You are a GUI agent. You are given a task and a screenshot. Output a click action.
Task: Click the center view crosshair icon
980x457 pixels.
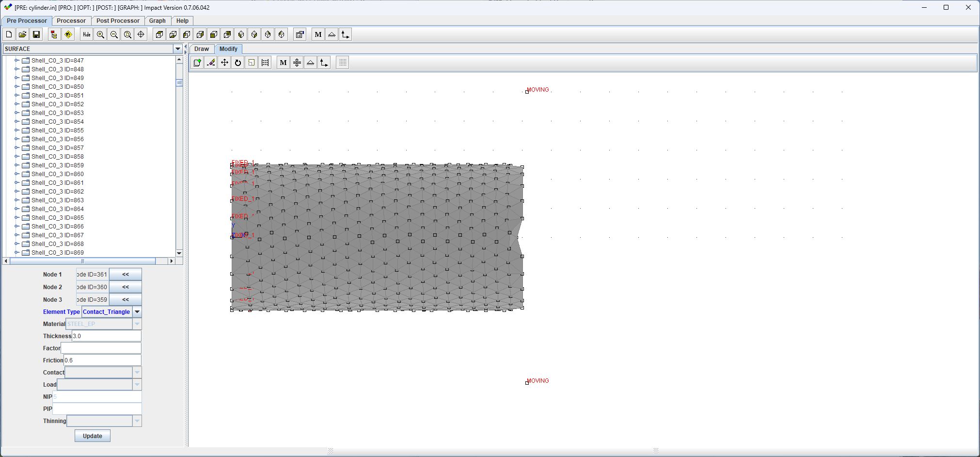(141, 34)
